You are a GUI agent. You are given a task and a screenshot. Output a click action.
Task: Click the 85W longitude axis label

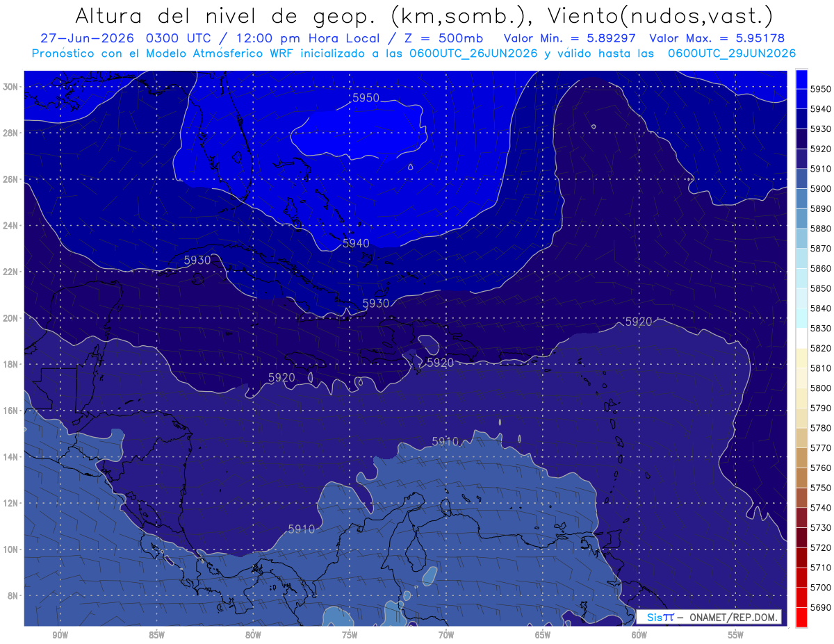(156, 635)
